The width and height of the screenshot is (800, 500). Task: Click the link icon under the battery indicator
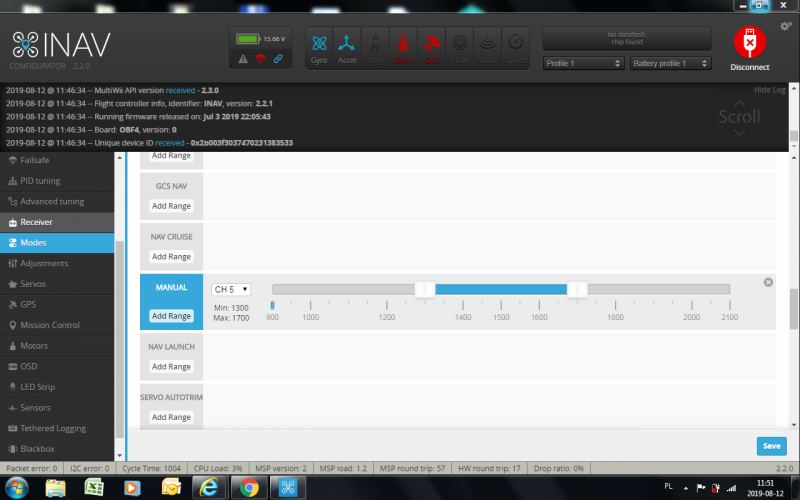278,60
